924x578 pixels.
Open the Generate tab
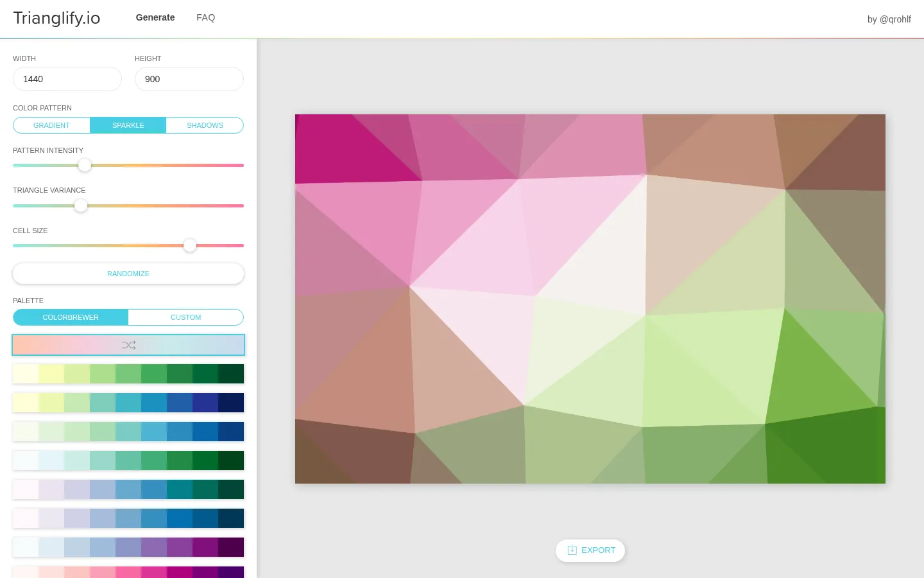coord(155,17)
